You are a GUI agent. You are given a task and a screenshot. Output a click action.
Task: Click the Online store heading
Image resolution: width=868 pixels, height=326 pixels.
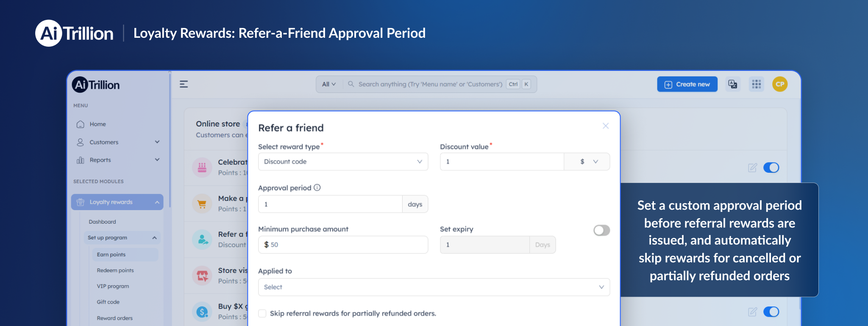click(218, 124)
